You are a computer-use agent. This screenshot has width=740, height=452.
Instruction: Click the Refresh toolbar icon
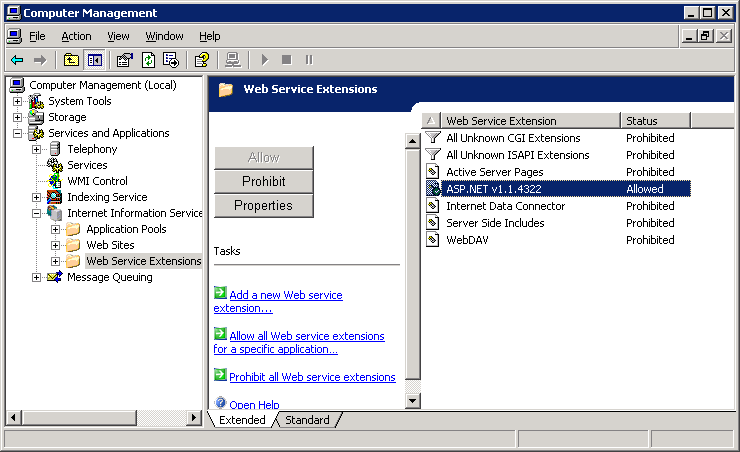pos(148,60)
